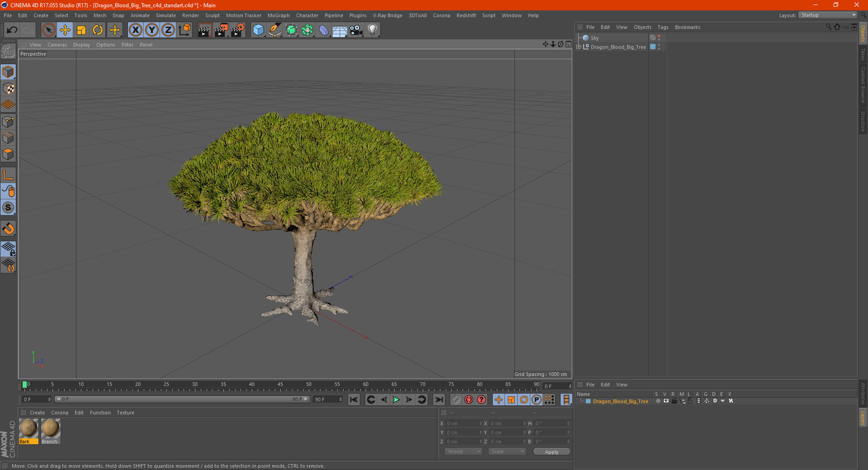Enable Texture mode in left palette

[9, 89]
